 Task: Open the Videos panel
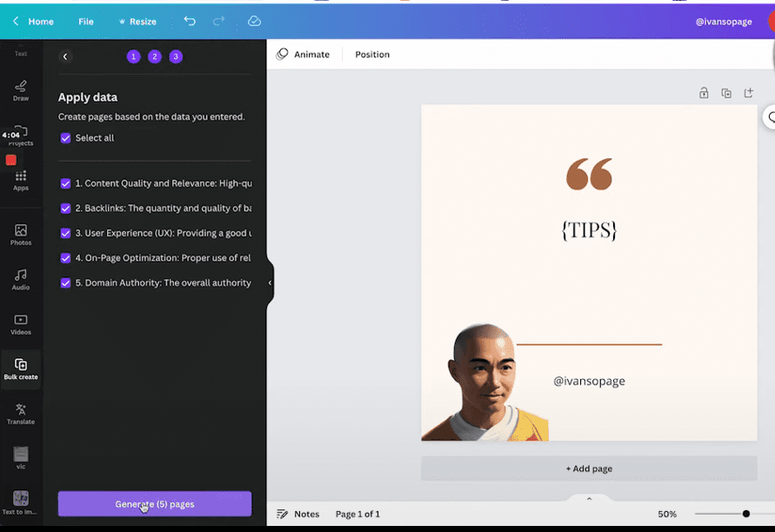pos(21,324)
